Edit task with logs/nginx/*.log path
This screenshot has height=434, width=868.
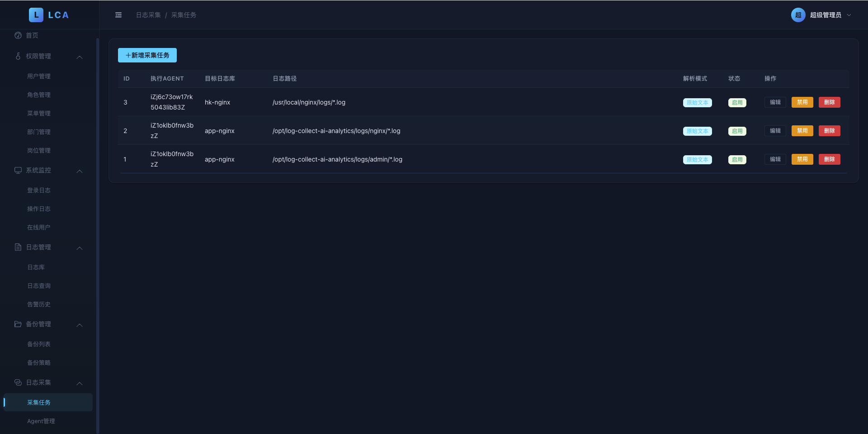pos(775,131)
